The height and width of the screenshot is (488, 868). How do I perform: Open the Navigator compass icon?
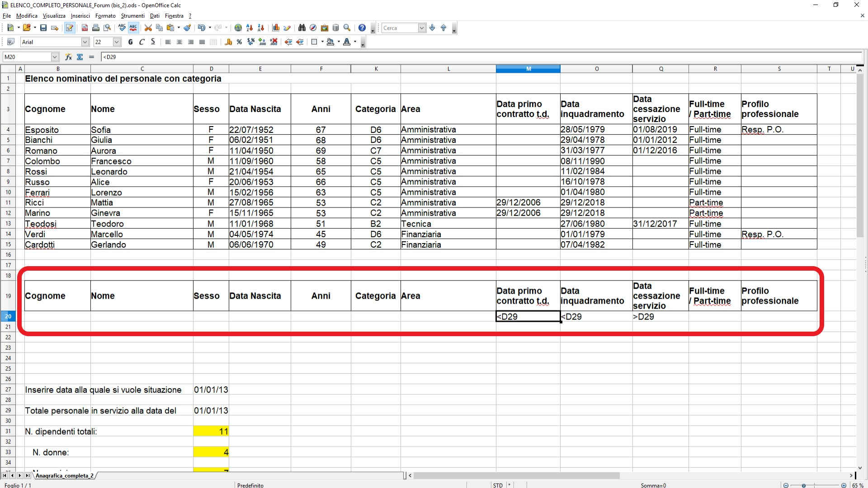[313, 28]
